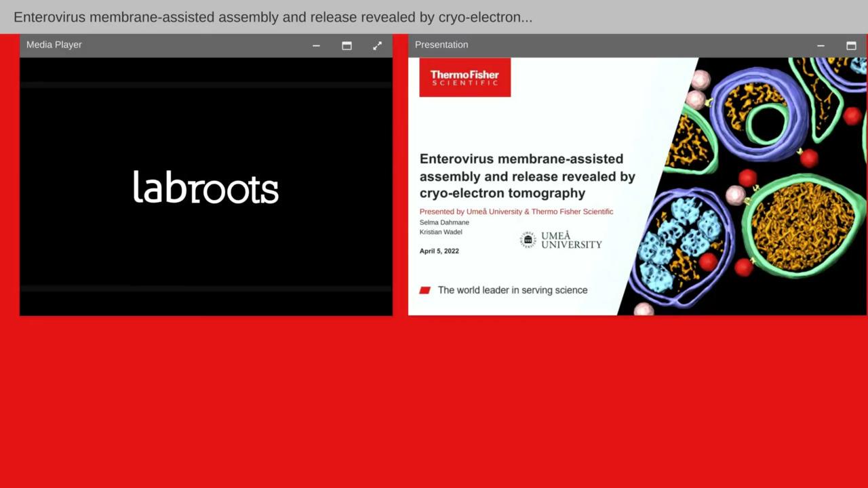Click presenter name Selma Dahmane

click(444, 222)
